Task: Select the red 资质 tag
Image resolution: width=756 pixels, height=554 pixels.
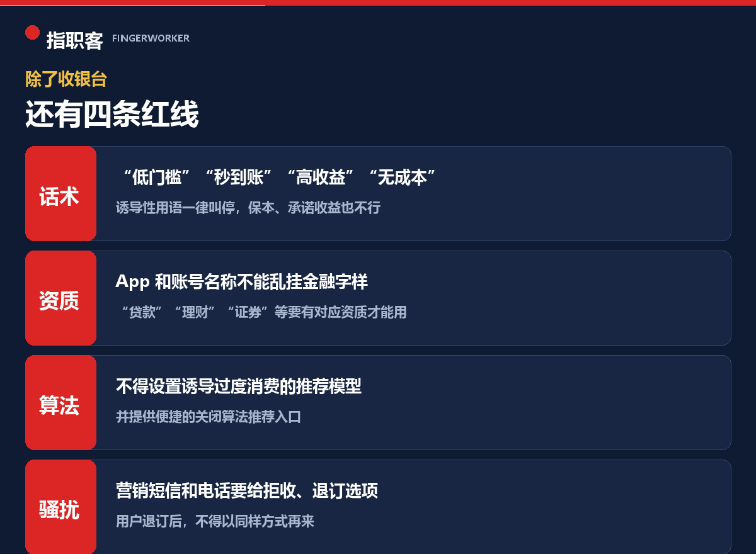Action: click(60, 298)
